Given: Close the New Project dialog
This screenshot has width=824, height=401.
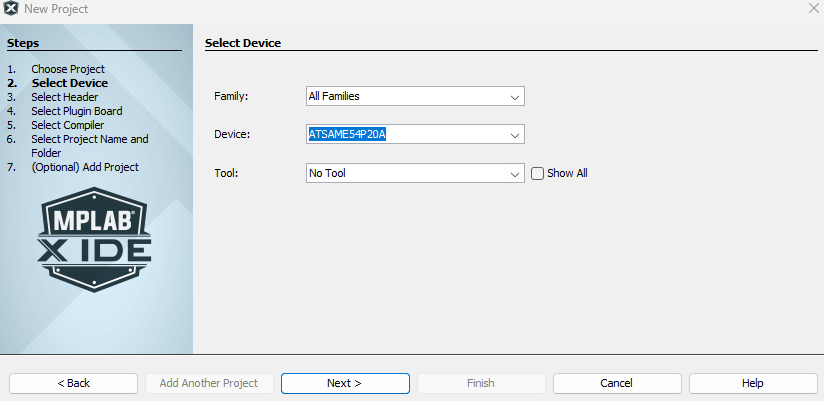Looking at the screenshot, I should [x=813, y=9].
